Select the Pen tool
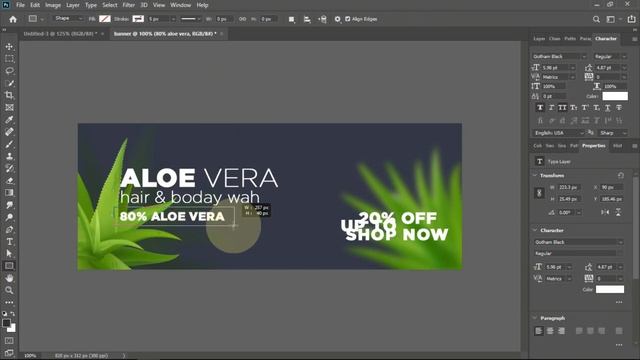The height and width of the screenshot is (360, 640). click(x=9, y=229)
